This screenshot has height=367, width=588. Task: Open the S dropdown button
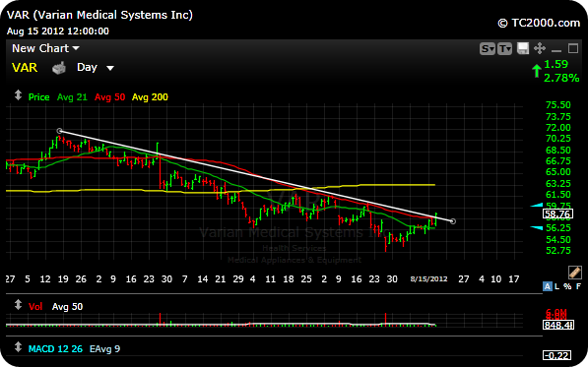tap(488, 48)
